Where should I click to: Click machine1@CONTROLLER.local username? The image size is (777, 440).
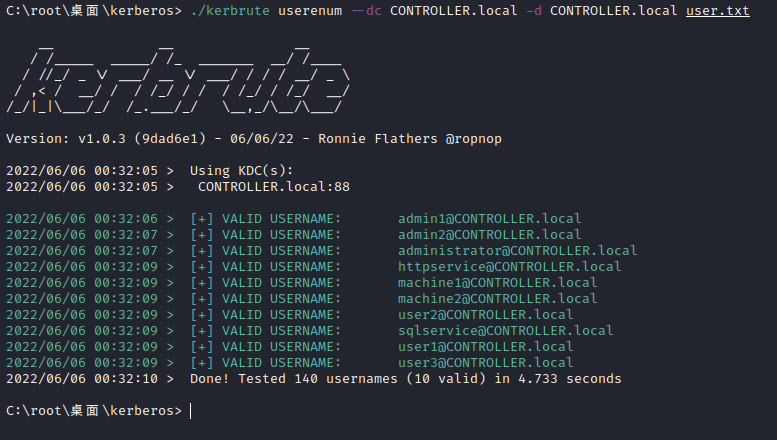[498, 282]
